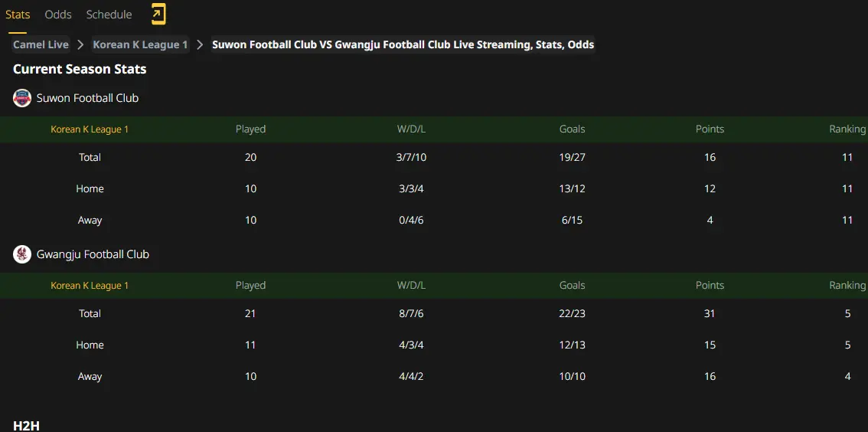868x432 pixels.
Task: Click the chevron arrow after Korean K League 1
Action: pos(201,45)
